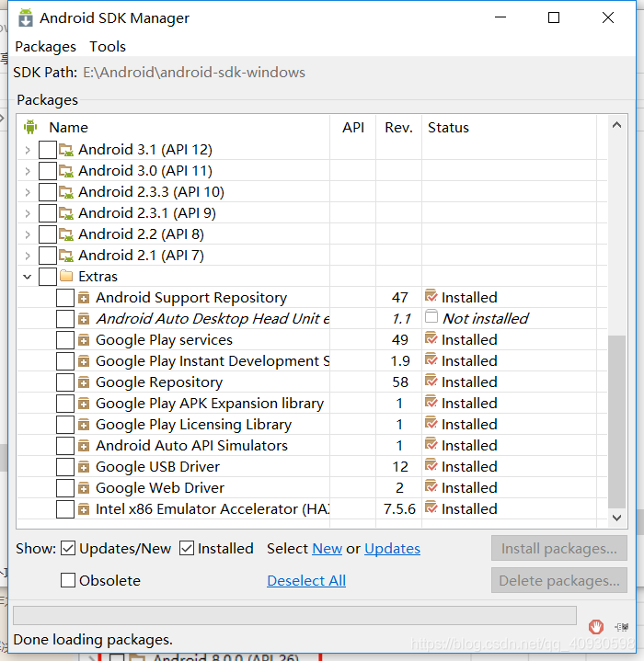Click the scroll down arrow of package list
This screenshot has height=661, width=644.
pyautogui.click(x=616, y=518)
